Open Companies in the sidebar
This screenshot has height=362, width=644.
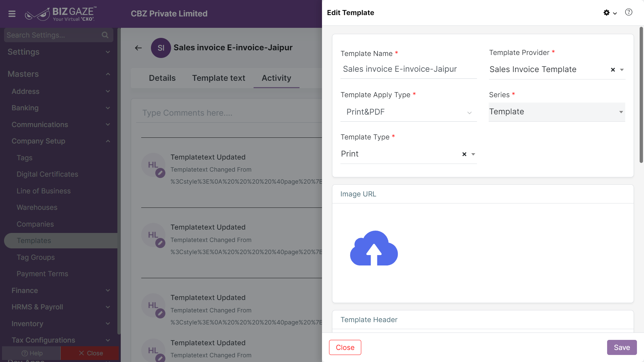pyautogui.click(x=35, y=224)
